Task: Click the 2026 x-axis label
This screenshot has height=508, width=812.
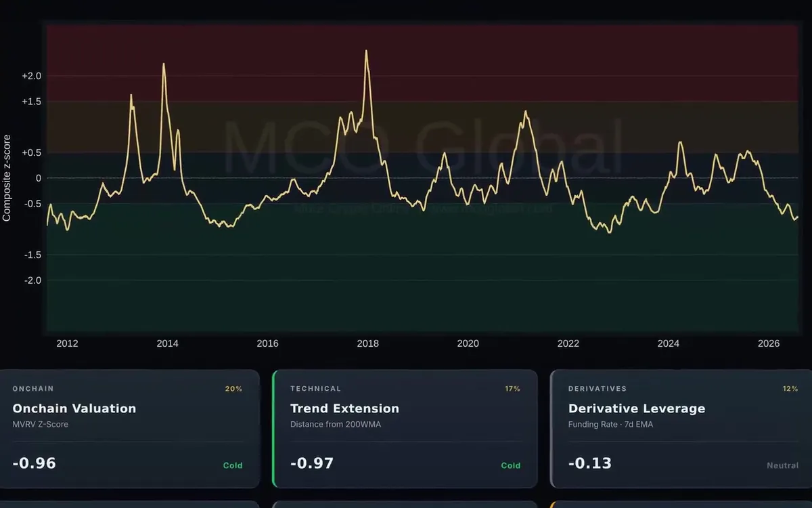Action: 768,343
